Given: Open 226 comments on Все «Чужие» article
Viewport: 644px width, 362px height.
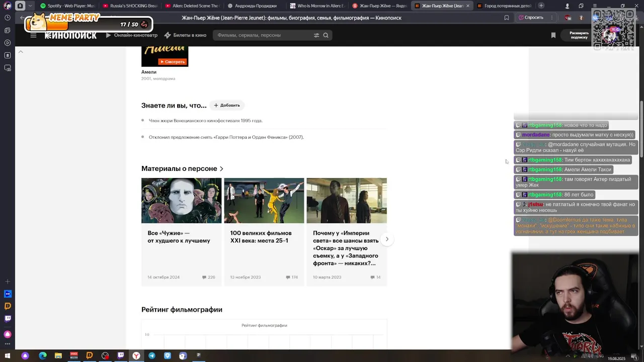Looking at the screenshot, I should [208, 277].
